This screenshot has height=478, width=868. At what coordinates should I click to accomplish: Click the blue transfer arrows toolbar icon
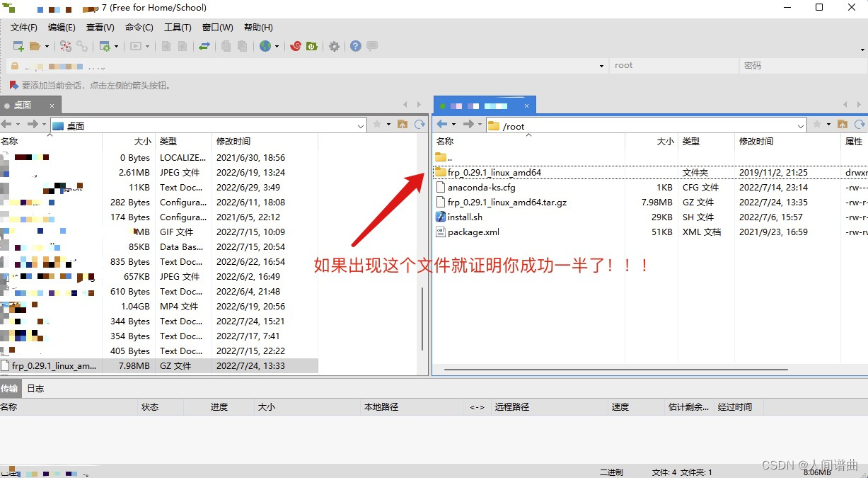pos(204,46)
